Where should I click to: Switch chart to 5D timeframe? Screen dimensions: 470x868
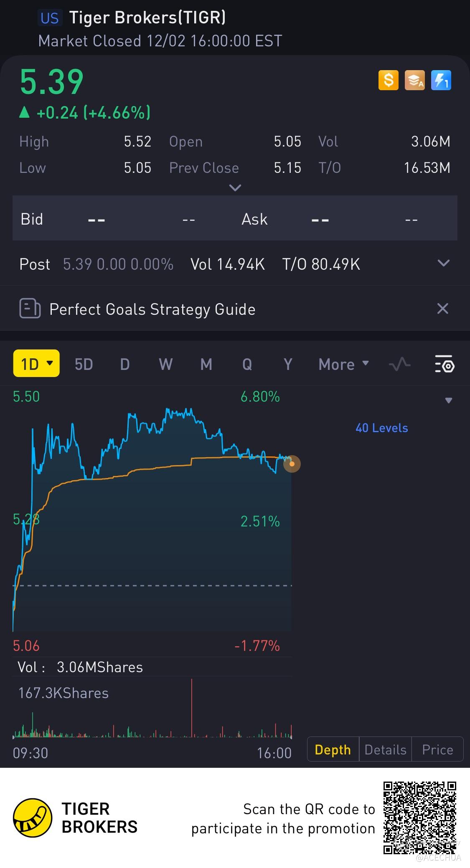click(x=84, y=364)
